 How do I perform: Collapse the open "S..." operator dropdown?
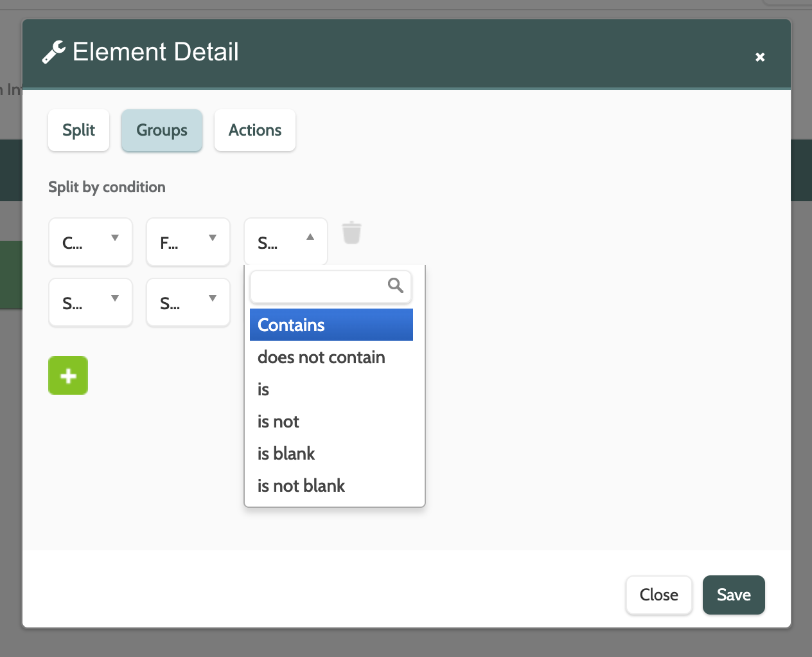coord(286,242)
